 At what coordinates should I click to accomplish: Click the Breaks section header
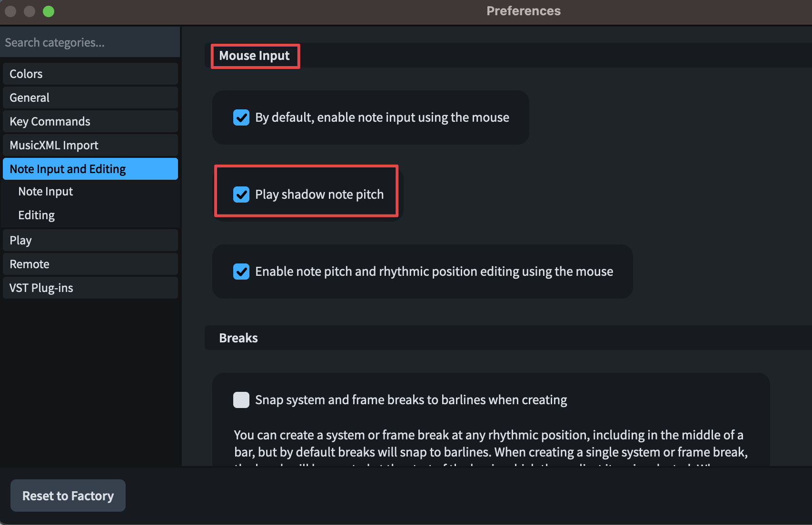pyautogui.click(x=238, y=338)
